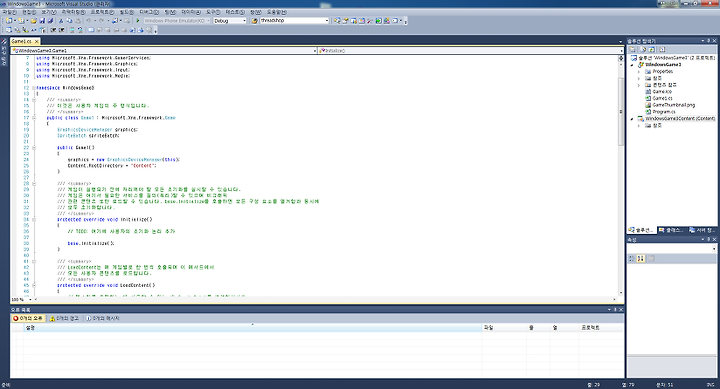The width and height of the screenshot is (720, 389).
Task: Click Refresh icon in Solution Explorer toolbar
Action: click(x=652, y=49)
